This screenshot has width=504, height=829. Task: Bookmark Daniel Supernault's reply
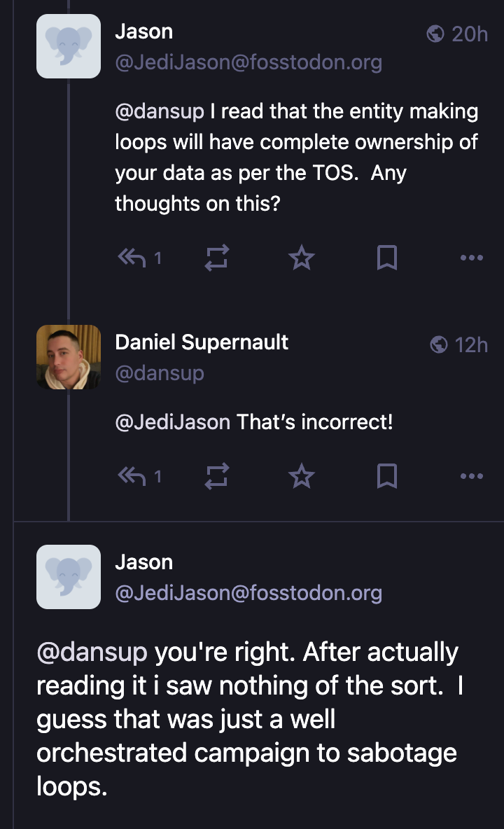387,477
